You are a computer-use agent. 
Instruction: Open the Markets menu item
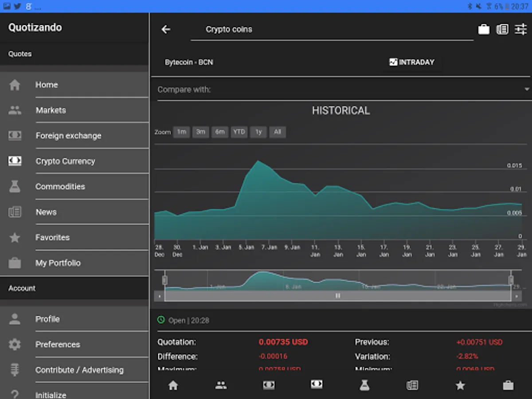[74, 110]
